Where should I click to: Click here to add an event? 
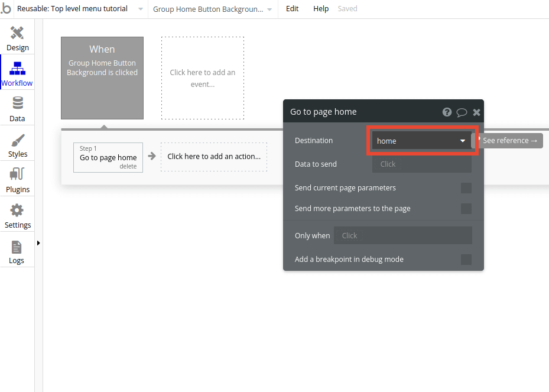(202, 78)
